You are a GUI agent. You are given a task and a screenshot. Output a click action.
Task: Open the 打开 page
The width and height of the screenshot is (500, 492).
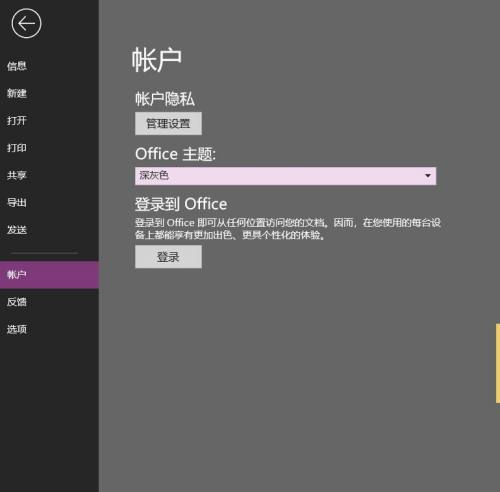17,120
